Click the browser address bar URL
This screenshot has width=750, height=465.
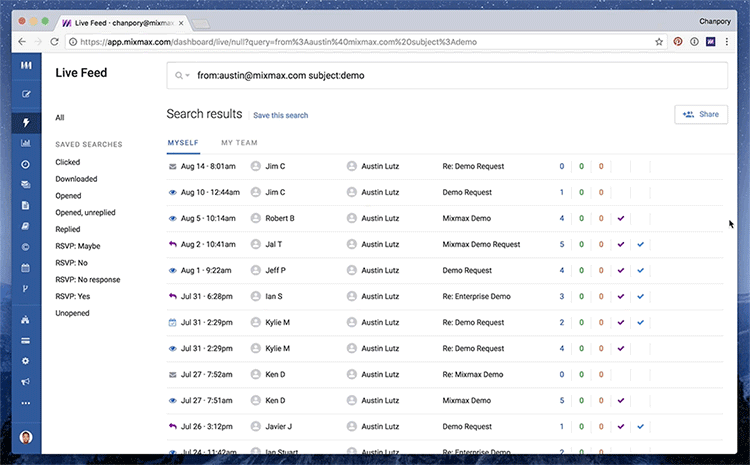point(278,42)
